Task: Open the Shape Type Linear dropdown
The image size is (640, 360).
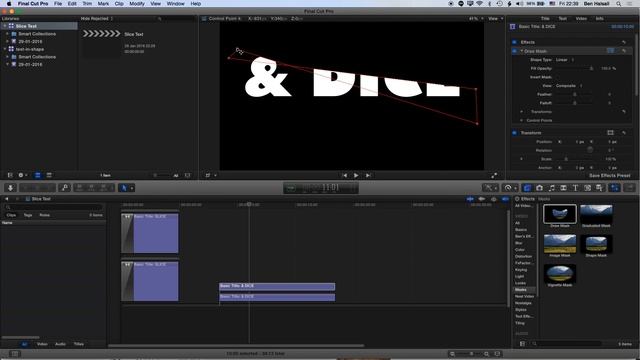Action: (565, 60)
